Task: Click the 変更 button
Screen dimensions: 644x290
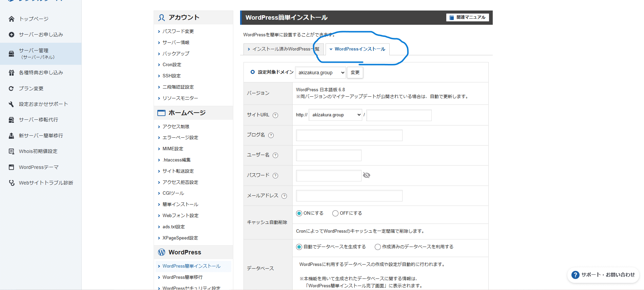Action: tap(355, 73)
